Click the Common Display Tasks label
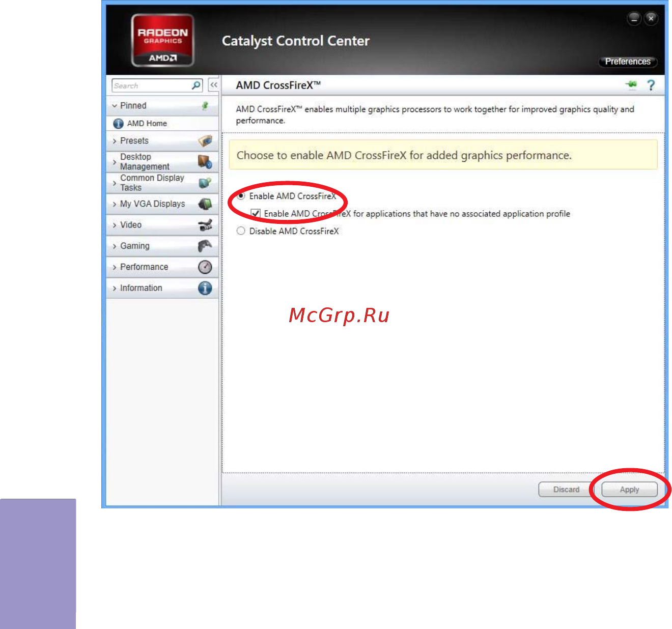The width and height of the screenshot is (672, 629). 152,183
